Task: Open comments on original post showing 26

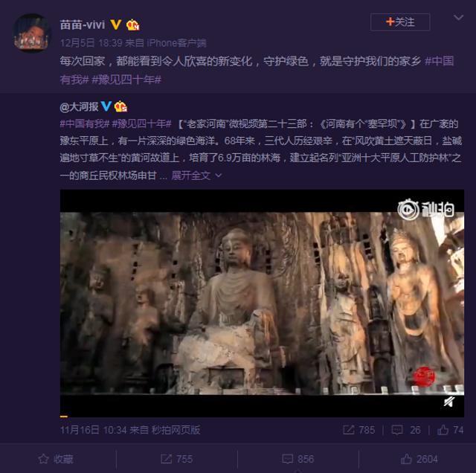Action: pos(406,430)
